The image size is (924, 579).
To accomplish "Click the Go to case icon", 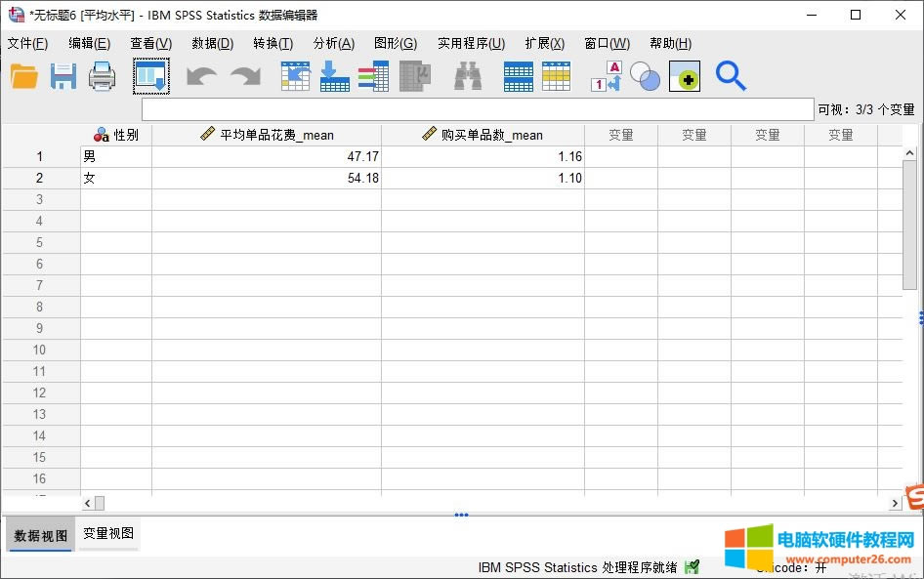I will click(x=295, y=76).
